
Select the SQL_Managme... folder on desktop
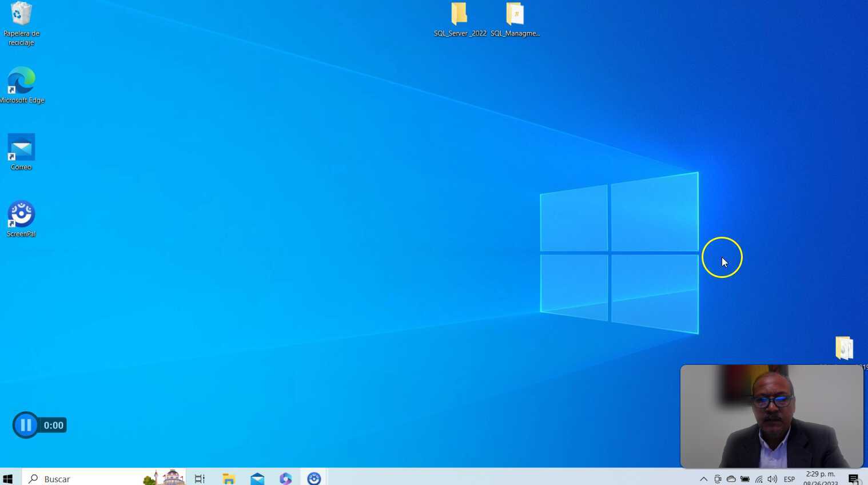[515, 20]
